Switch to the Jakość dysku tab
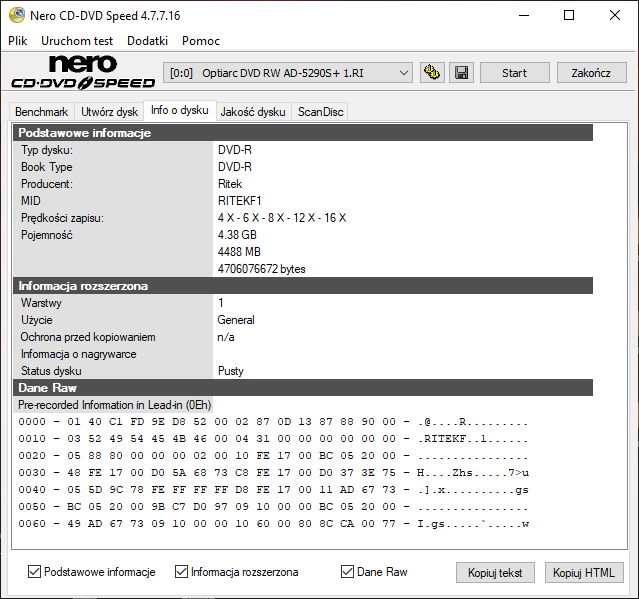 point(253,112)
